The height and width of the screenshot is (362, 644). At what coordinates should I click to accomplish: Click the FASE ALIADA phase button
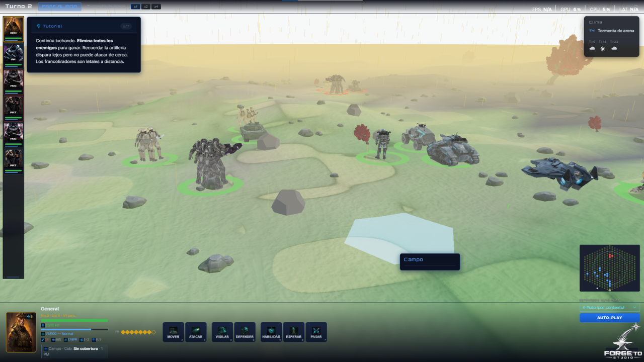click(x=60, y=7)
